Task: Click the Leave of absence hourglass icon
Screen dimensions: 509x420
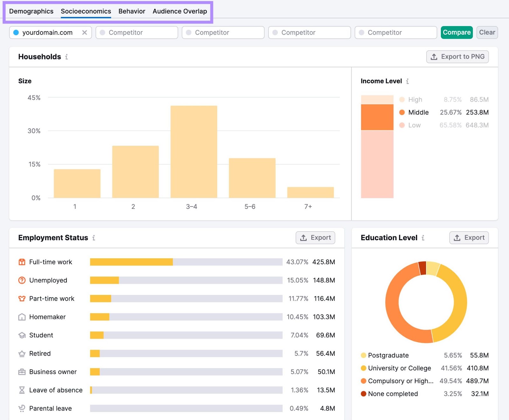Action: [21, 390]
